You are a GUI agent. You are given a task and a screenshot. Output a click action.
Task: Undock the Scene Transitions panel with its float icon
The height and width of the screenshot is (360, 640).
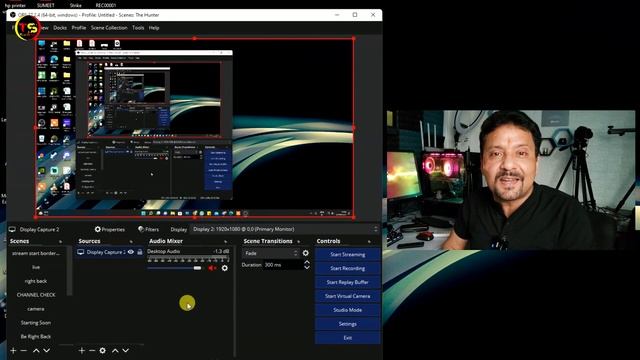coord(298,242)
